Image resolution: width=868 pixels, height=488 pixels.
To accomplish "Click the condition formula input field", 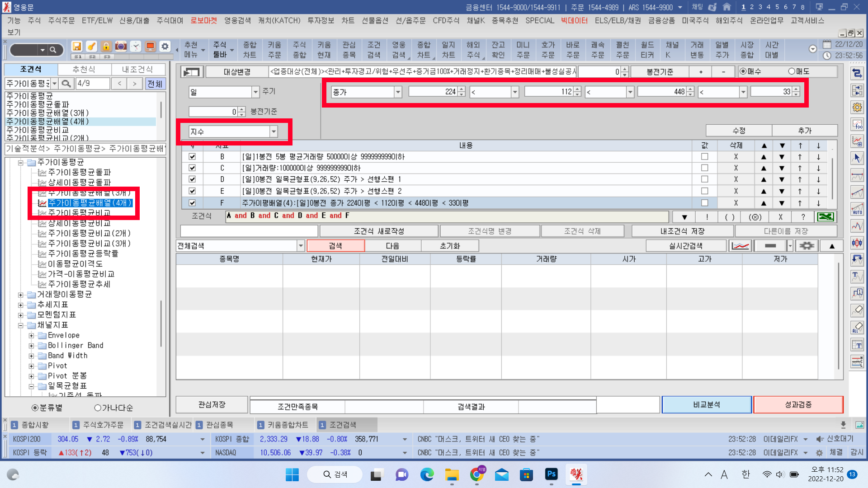I will click(448, 216).
